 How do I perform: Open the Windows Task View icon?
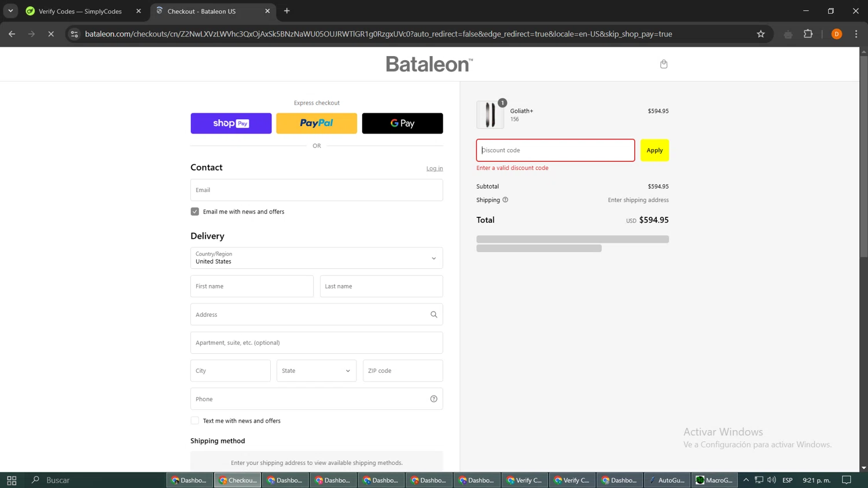12,480
